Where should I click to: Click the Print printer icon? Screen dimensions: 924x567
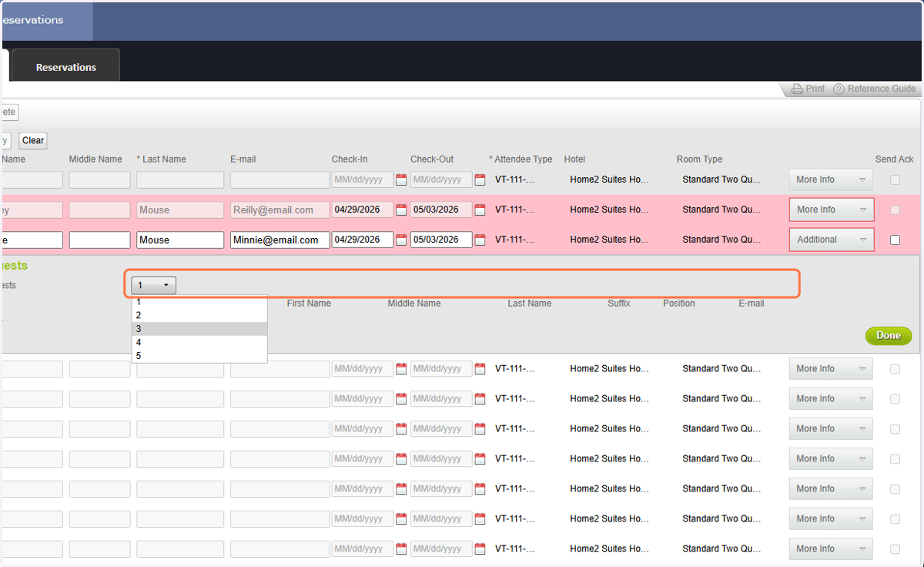pos(798,89)
